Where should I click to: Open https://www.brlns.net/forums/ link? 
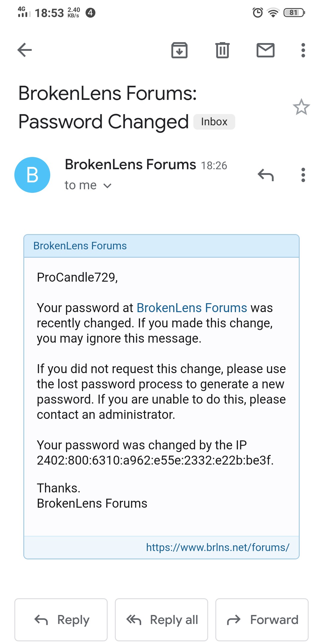(x=218, y=547)
